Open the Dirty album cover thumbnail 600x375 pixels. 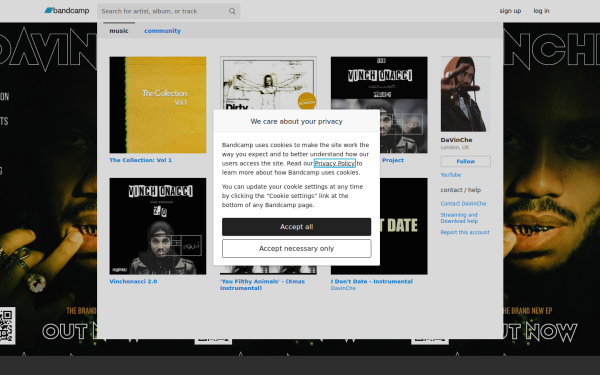click(x=268, y=83)
